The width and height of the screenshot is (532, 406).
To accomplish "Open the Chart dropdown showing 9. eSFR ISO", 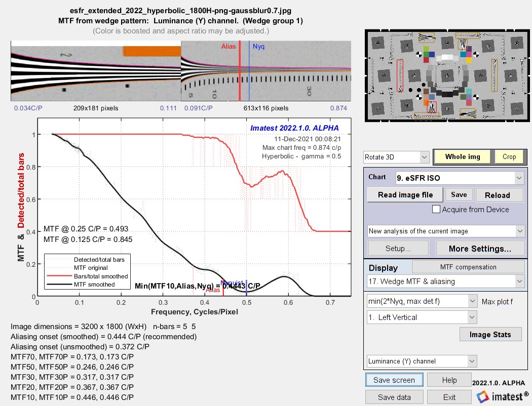I will point(460,178).
